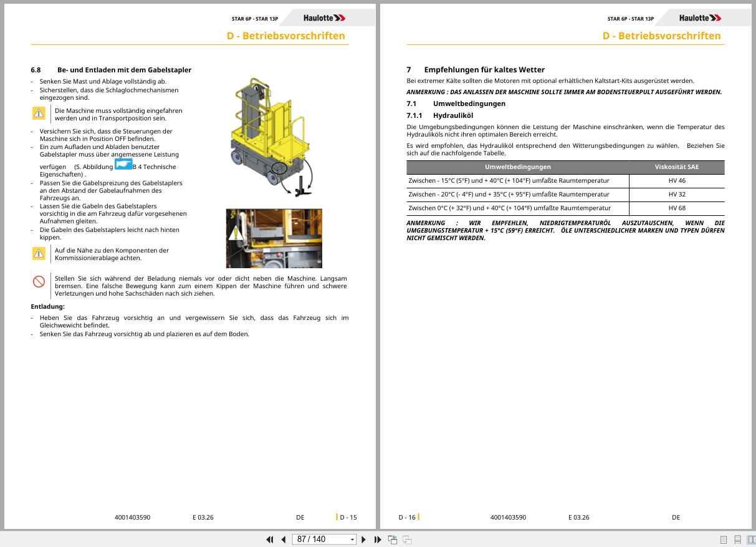This screenshot has width=756, height=547.
Task: Switch to continuous page layout view
Action: pyautogui.click(x=738, y=540)
